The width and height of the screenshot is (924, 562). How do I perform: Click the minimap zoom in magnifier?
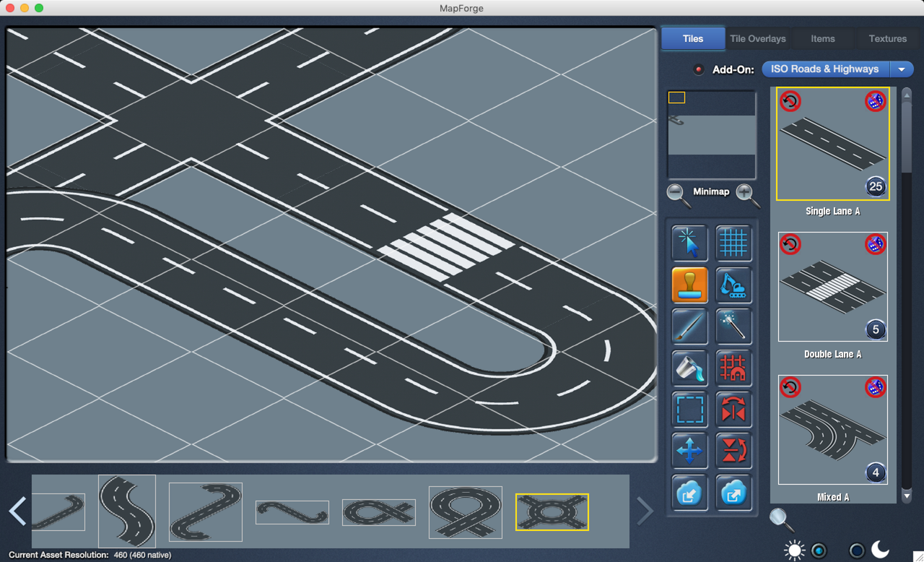coord(747,194)
